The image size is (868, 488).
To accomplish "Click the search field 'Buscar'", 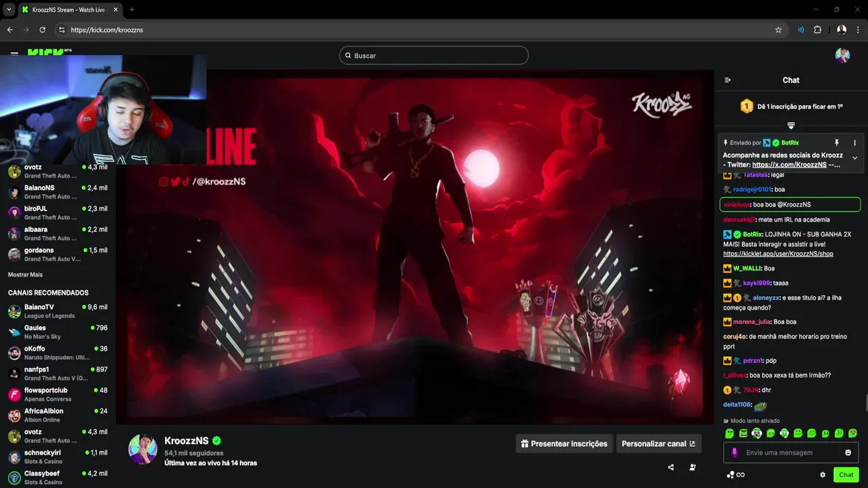I will point(434,56).
